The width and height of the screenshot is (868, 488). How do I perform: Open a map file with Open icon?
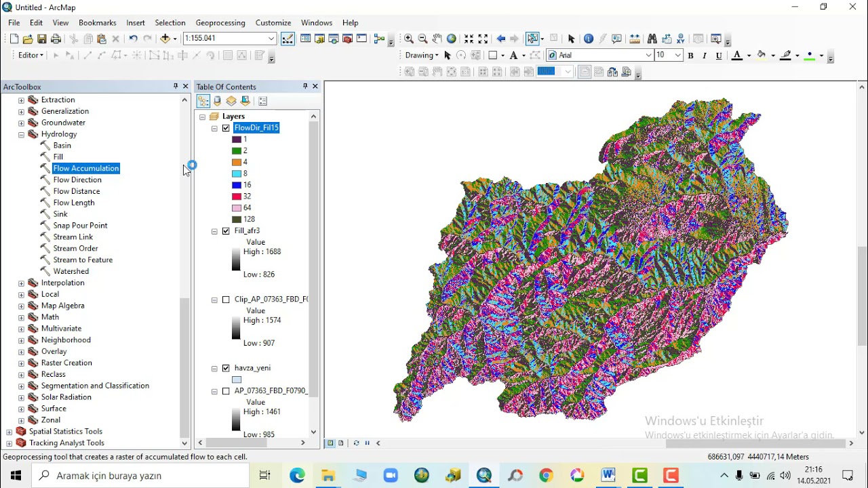28,39
